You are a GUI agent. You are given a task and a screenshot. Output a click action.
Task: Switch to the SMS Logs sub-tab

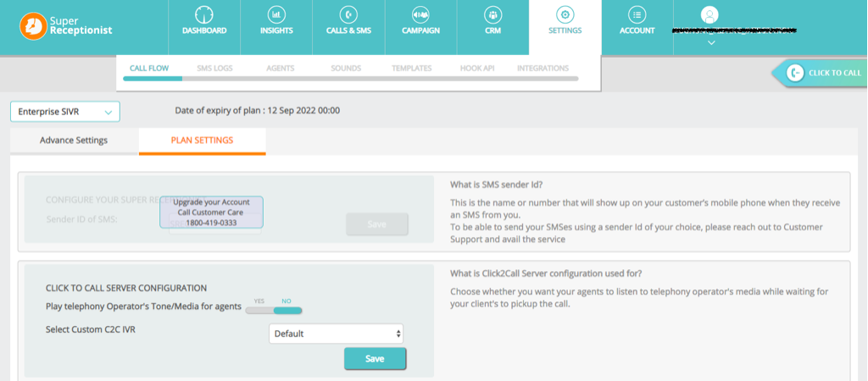pyautogui.click(x=214, y=69)
